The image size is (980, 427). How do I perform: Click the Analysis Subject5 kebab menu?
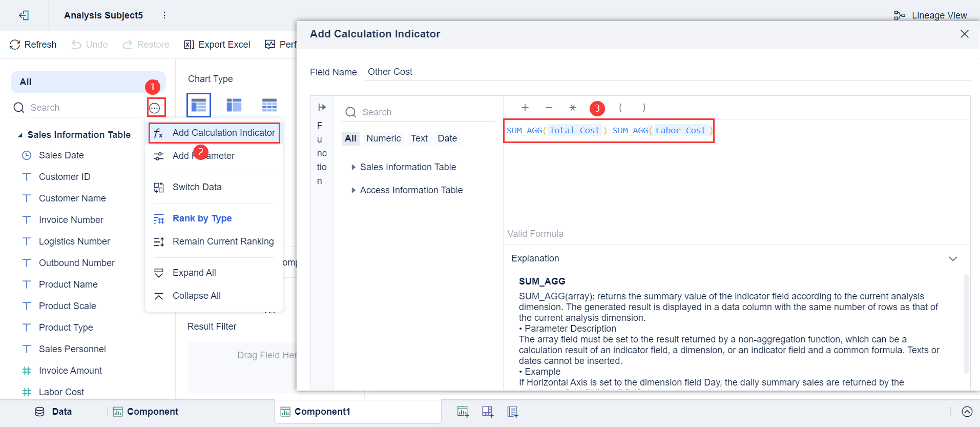(164, 15)
